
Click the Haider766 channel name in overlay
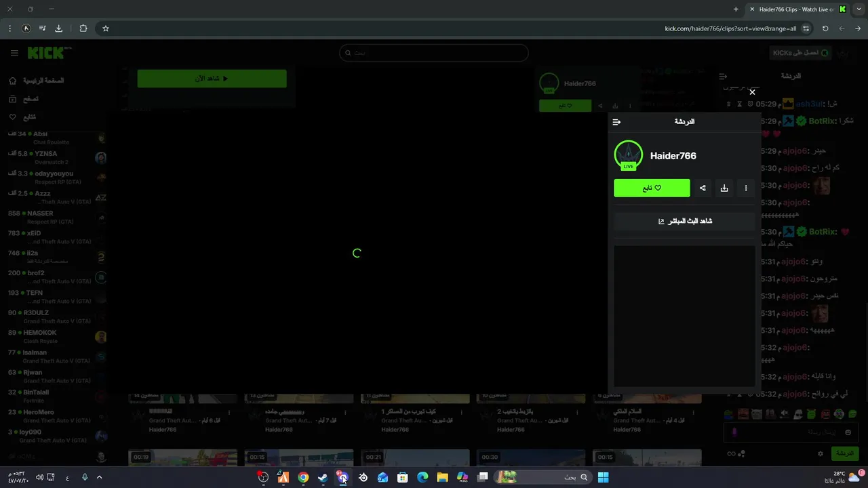point(673,156)
